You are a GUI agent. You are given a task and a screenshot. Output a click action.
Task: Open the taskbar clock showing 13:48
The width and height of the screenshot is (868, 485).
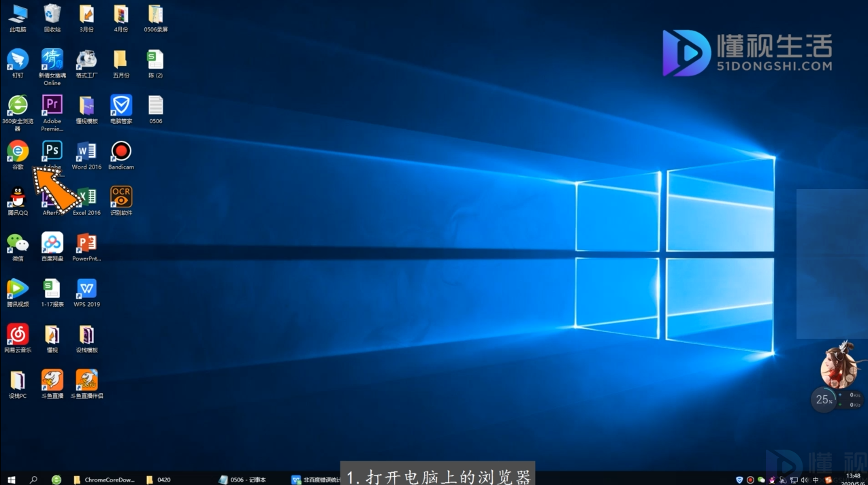tap(852, 480)
